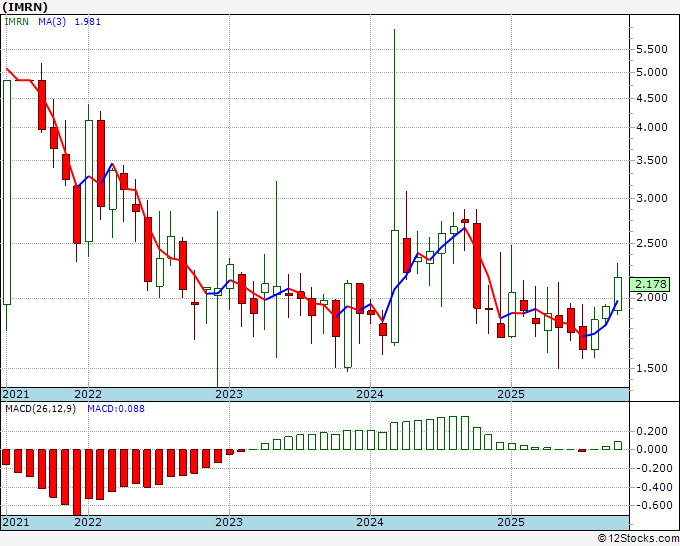The width and height of the screenshot is (680, 546).
Task: Click the 3.500 price axis label
Action: (651, 160)
